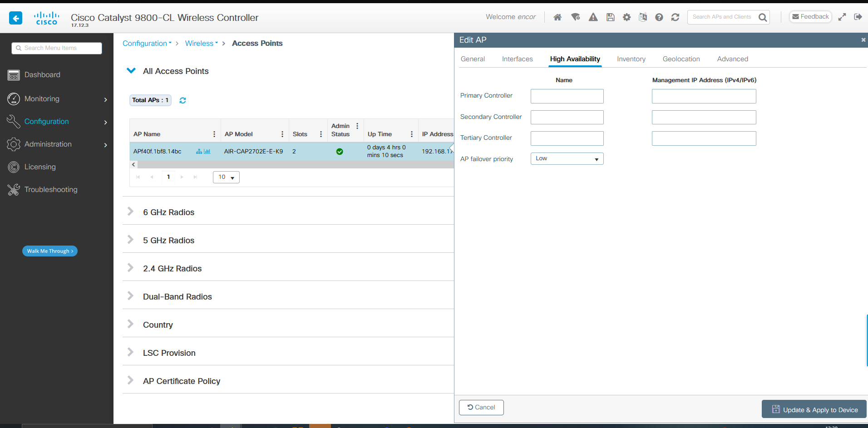The width and height of the screenshot is (868, 428).
Task: Open AP Name column options menu
Action: (x=214, y=134)
